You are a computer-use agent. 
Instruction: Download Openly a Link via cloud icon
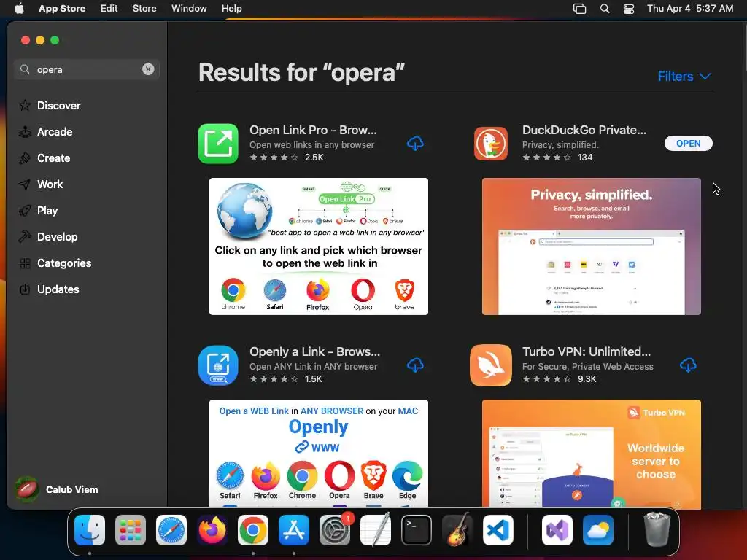(415, 365)
